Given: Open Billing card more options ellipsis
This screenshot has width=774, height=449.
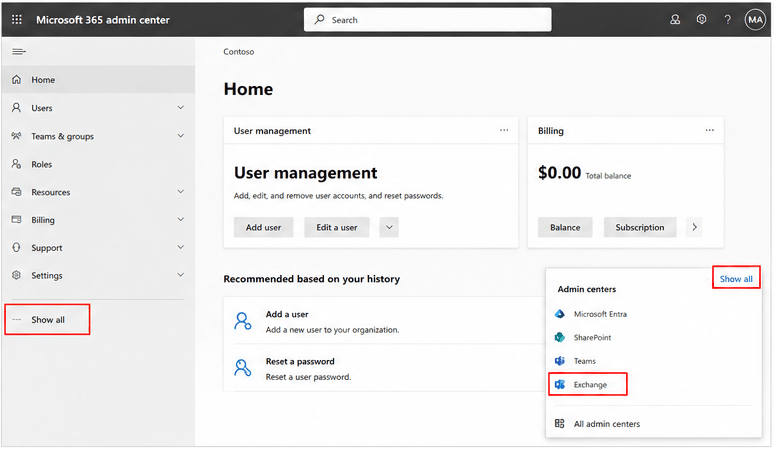Looking at the screenshot, I should [709, 130].
